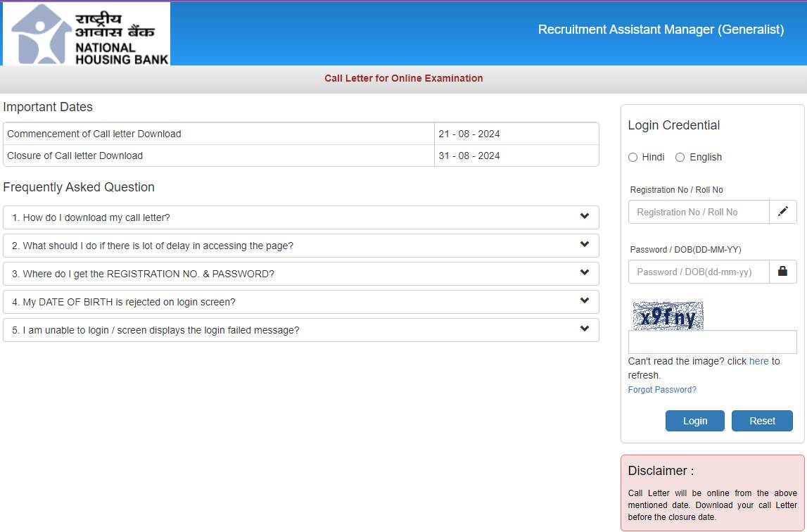Click the 'Disclaimer :' heading

[661, 471]
